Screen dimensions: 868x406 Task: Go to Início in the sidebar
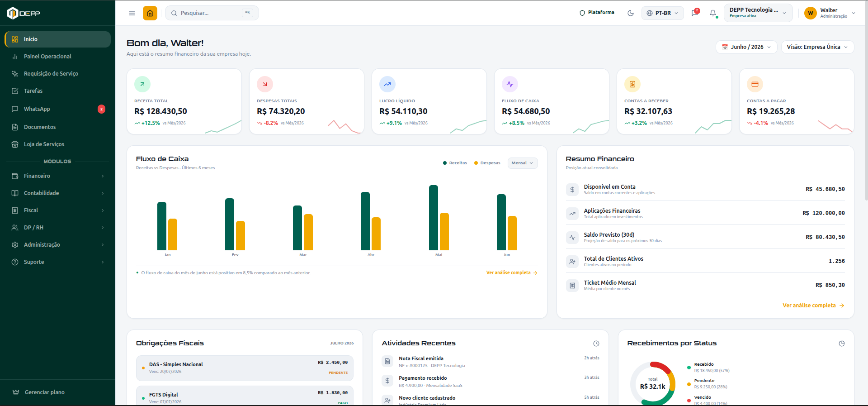click(x=58, y=39)
